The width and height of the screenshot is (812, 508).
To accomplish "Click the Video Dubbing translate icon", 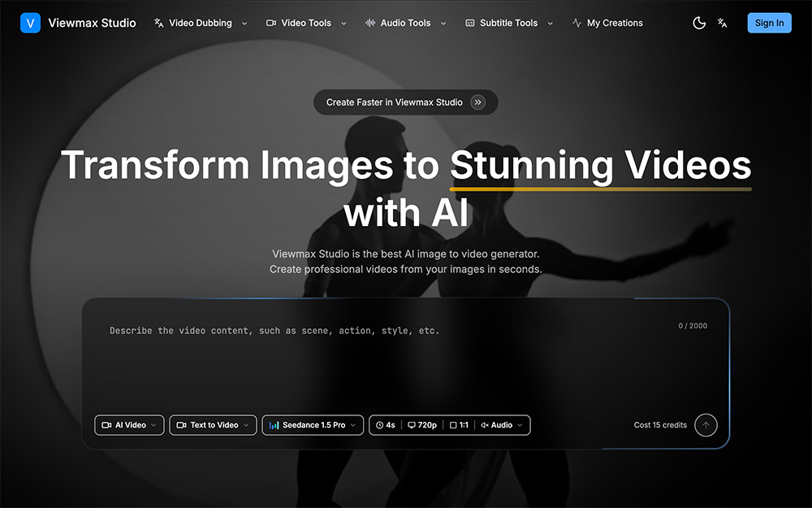I will tap(158, 23).
